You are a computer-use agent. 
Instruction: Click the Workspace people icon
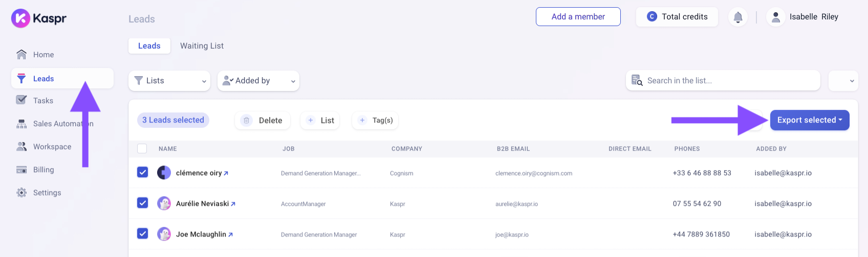click(21, 147)
